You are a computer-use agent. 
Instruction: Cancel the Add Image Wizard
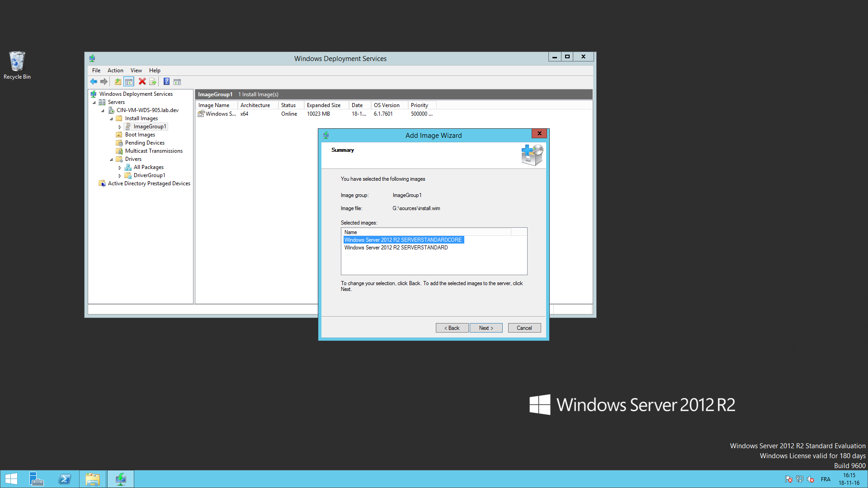[x=524, y=328]
